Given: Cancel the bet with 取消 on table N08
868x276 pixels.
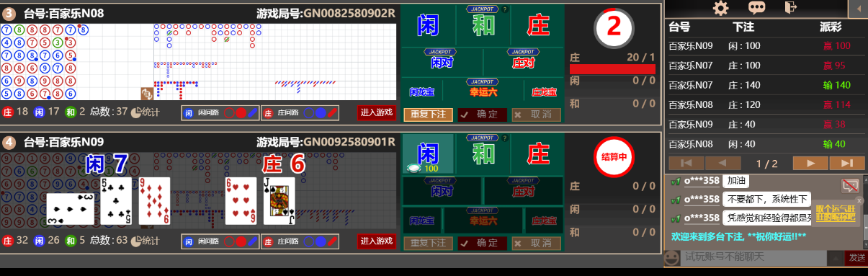Looking at the screenshot, I should 537,114.
